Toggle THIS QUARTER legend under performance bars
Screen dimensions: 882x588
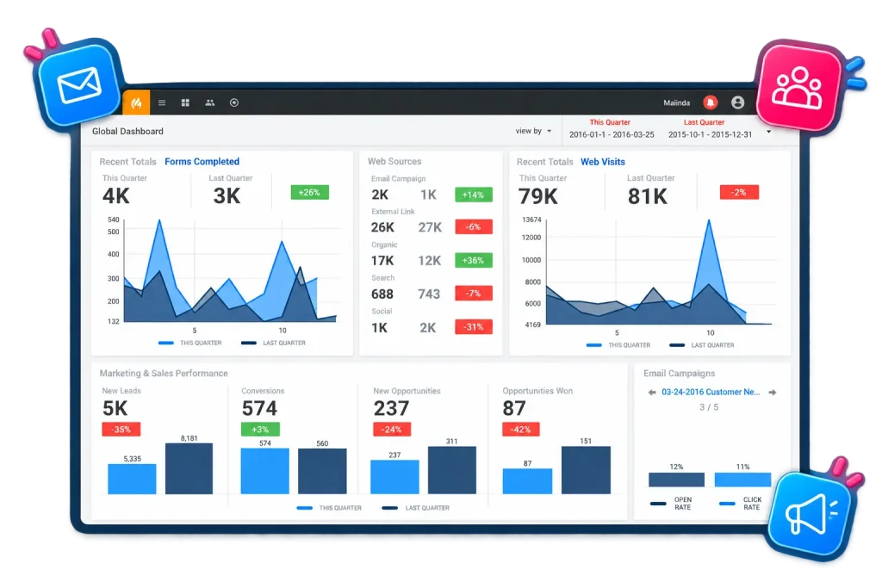point(329,508)
